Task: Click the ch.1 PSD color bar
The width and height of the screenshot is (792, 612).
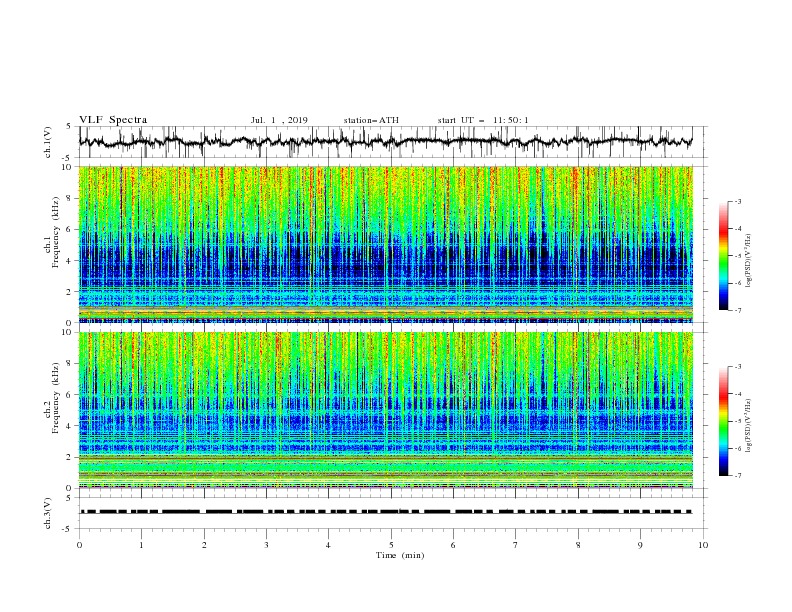Action: coord(723,256)
